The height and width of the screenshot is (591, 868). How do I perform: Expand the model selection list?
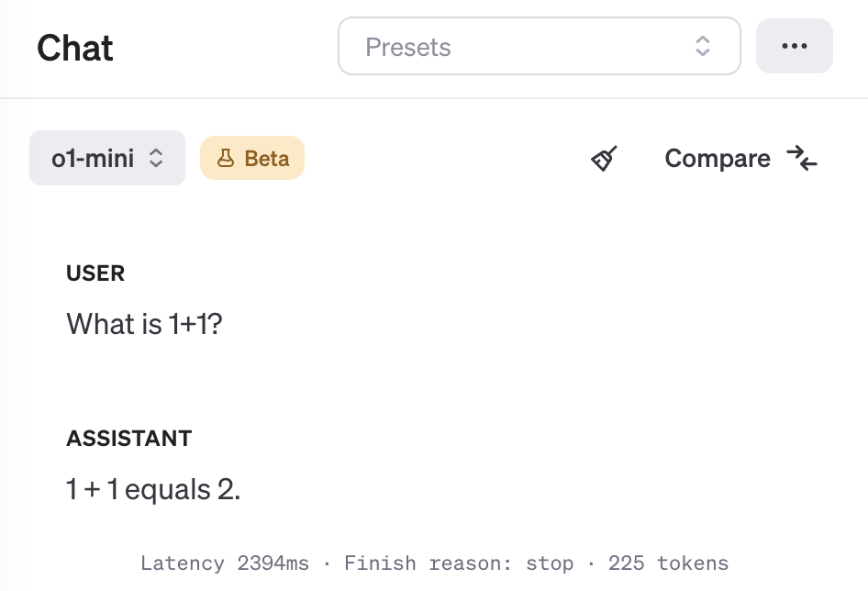click(x=106, y=157)
